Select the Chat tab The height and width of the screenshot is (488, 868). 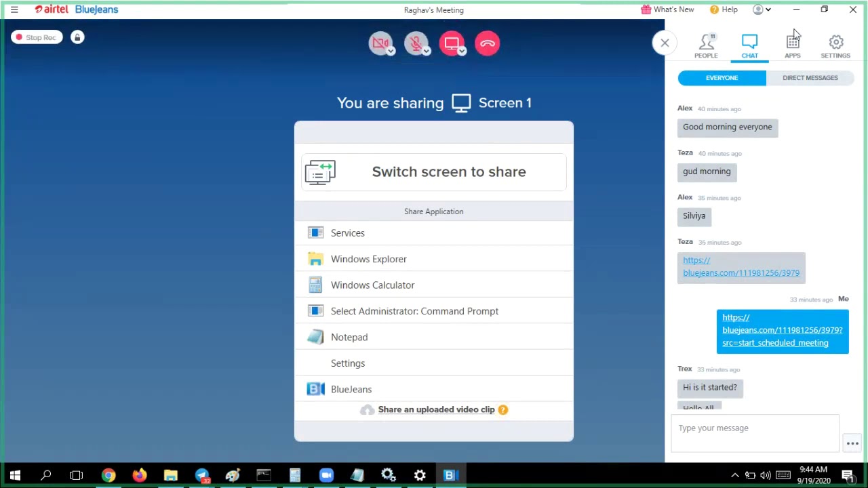pos(749,46)
